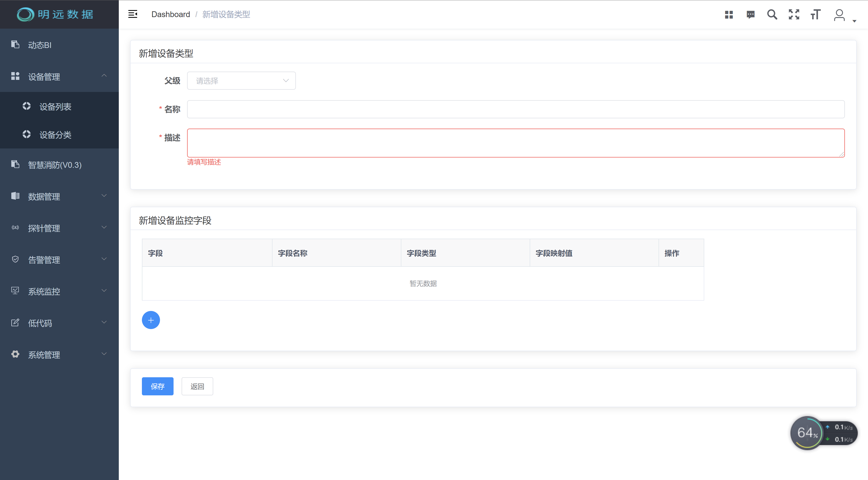Focus the 名称 input field
The width and height of the screenshot is (868, 480).
[516, 109]
